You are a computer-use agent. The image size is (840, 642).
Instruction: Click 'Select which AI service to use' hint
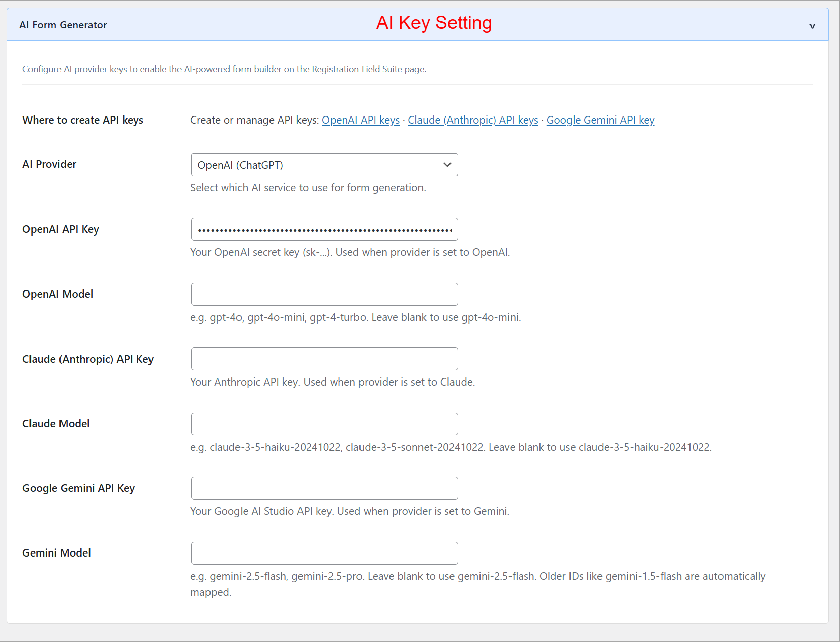308,188
